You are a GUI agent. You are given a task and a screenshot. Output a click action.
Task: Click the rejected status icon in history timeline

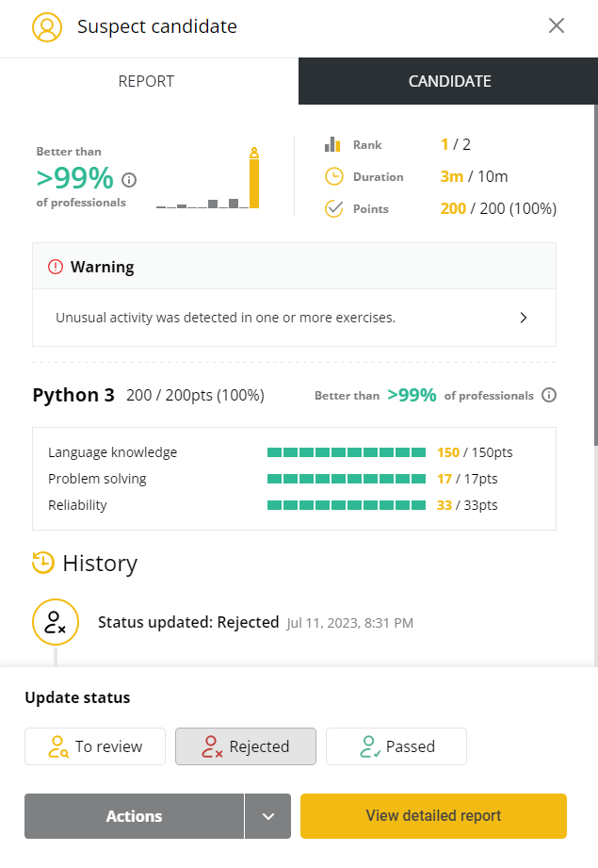point(55,622)
